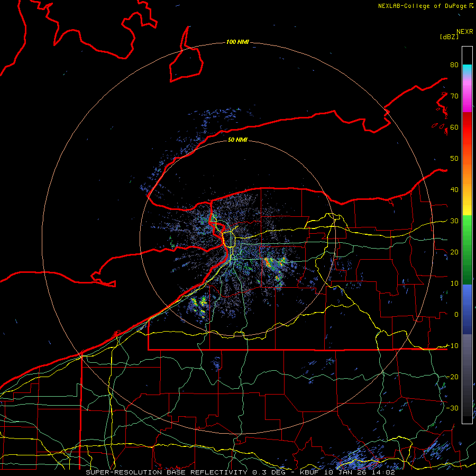Image resolution: width=476 pixels, height=476 pixels.
Task: Click the pink-magenta segment of the color bar
Action: (467, 94)
